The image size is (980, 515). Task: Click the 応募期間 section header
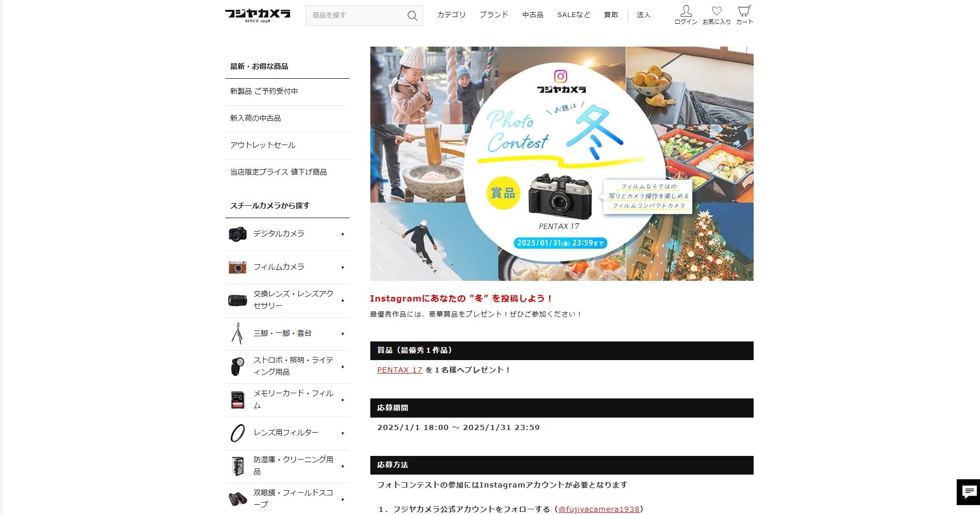(561, 408)
